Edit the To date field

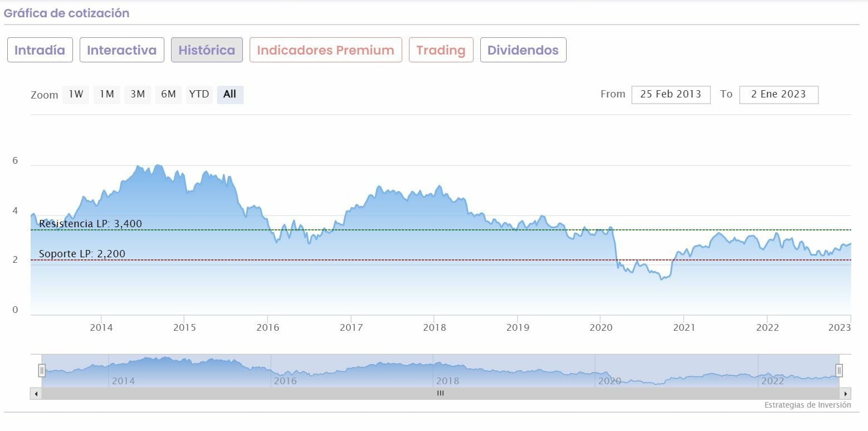(x=778, y=94)
